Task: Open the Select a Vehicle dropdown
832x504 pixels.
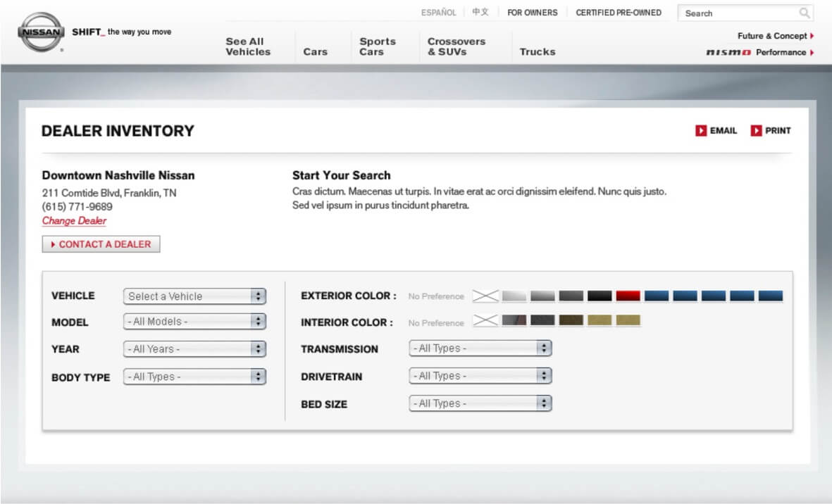Action: tap(194, 296)
